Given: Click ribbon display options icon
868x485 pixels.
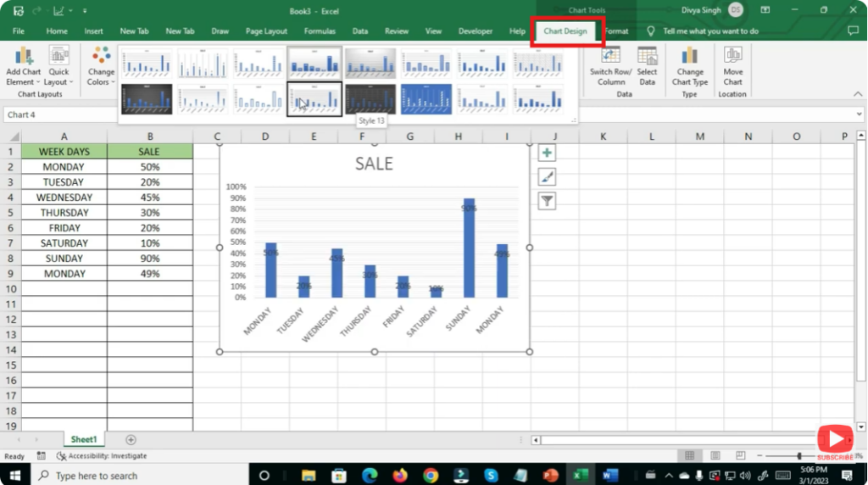Looking at the screenshot, I should [x=765, y=10].
